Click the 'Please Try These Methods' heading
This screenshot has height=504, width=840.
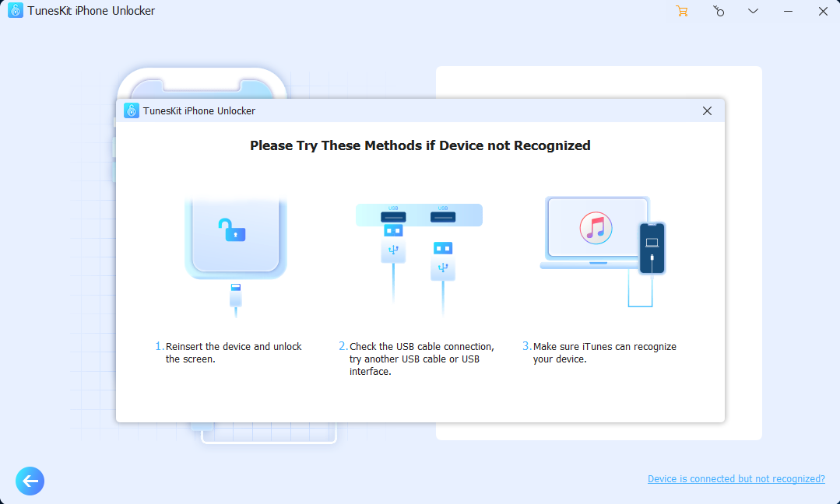(x=420, y=145)
